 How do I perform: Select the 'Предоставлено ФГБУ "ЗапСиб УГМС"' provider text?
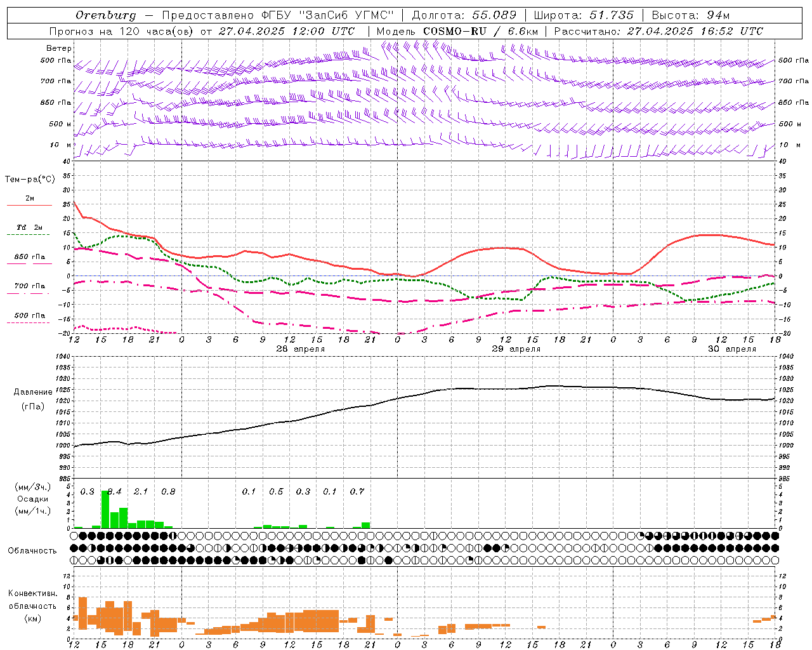pyautogui.click(x=278, y=15)
